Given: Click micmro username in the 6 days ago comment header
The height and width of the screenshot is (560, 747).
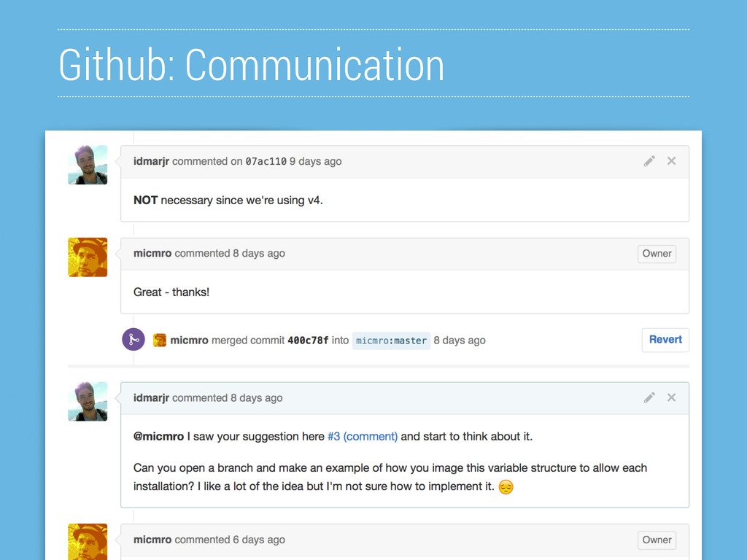Looking at the screenshot, I should (x=152, y=540).
